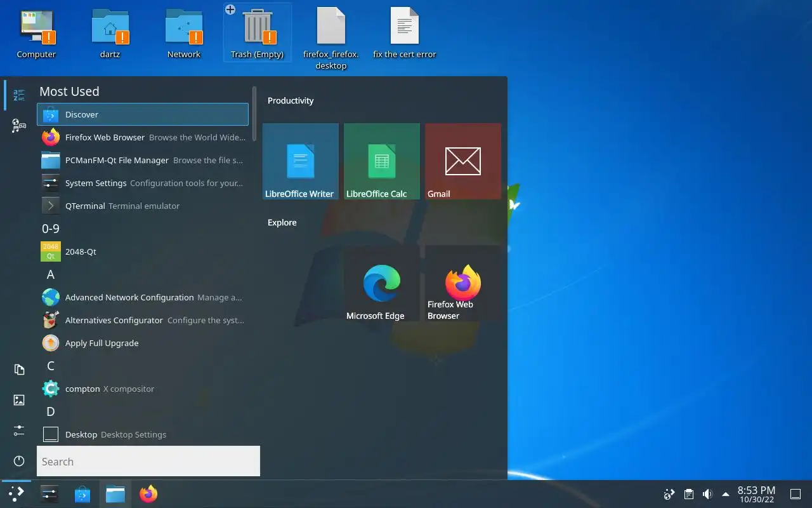Select the Network desktop icon

click(184, 33)
